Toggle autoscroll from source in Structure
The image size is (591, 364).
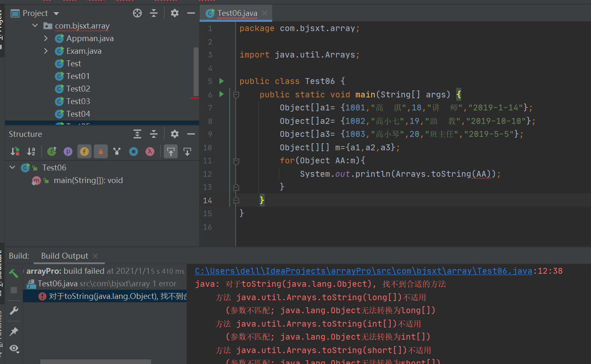pyautogui.click(x=187, y=152)
